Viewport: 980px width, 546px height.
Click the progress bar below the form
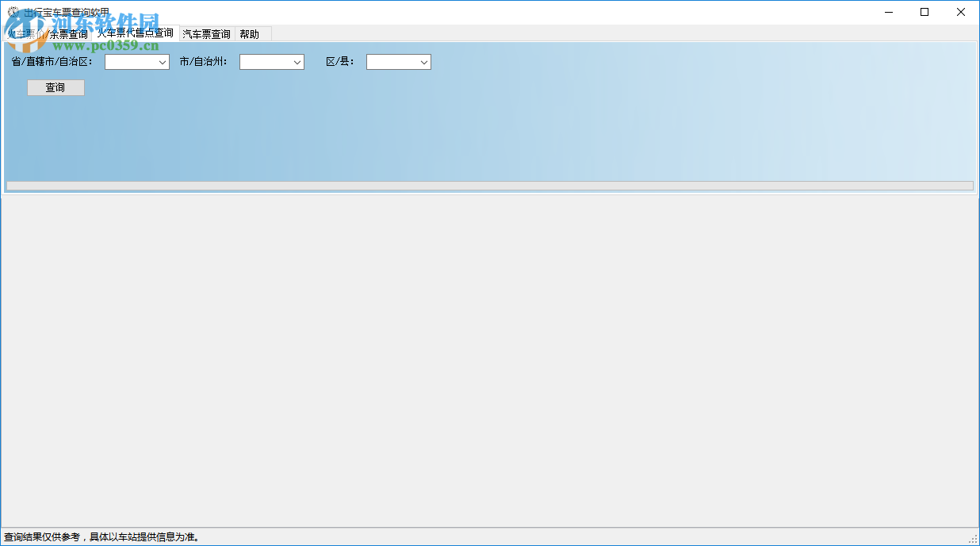490,186
